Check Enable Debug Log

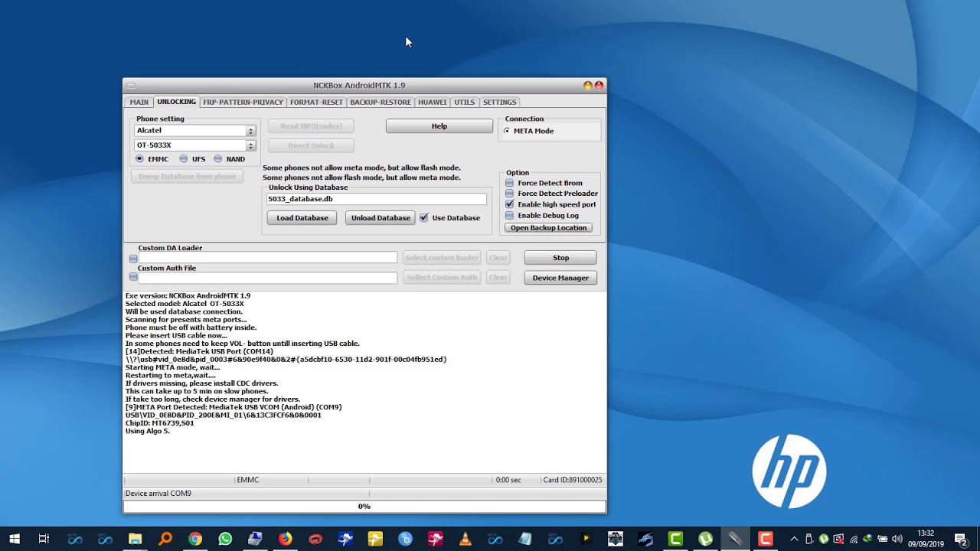pos(510,215)
